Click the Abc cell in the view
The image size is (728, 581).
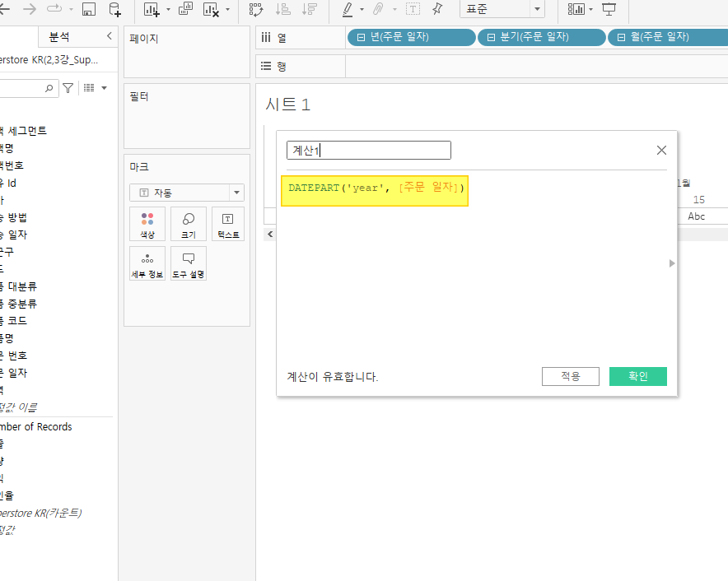click(x=696, y=216)
